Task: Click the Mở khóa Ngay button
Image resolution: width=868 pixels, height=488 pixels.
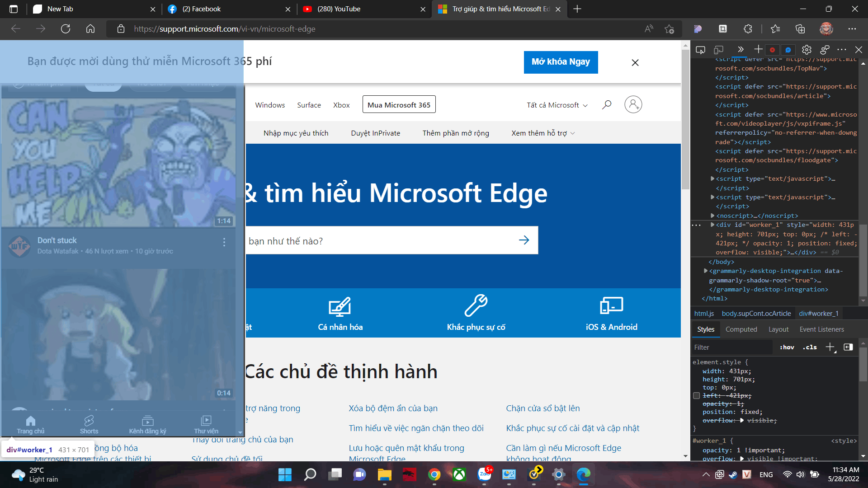Action: [561, 62]
